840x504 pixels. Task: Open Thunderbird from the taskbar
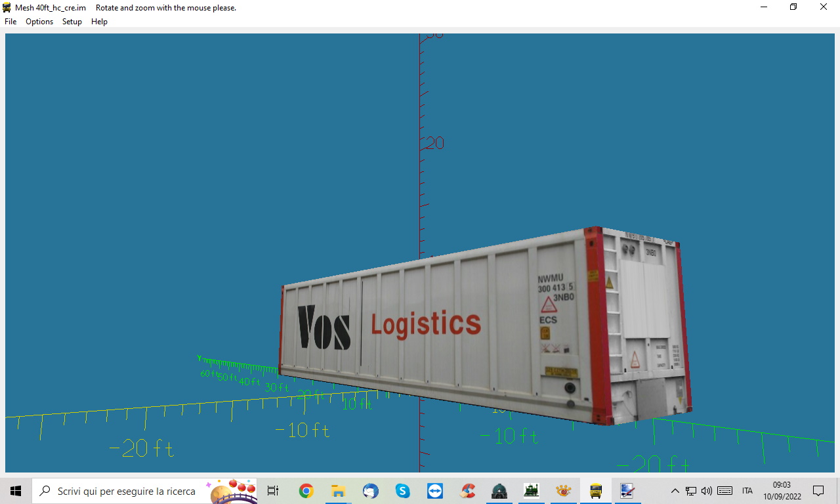click(x=370, y=491)
